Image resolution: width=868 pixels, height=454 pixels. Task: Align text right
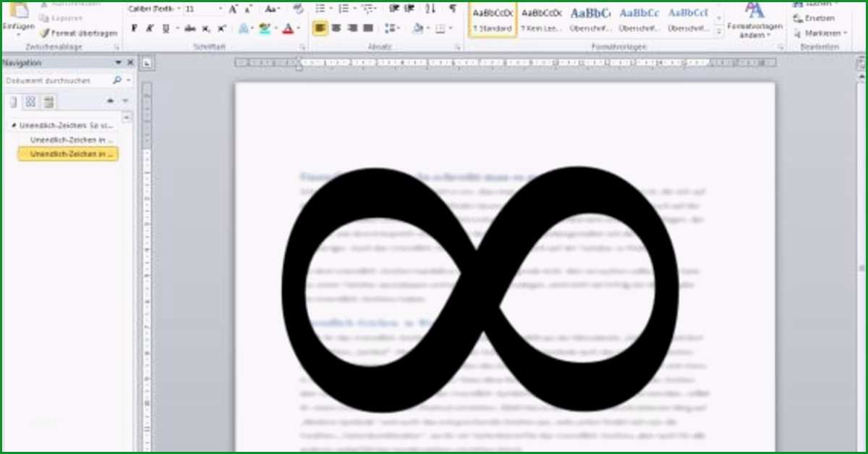[352, 28]
